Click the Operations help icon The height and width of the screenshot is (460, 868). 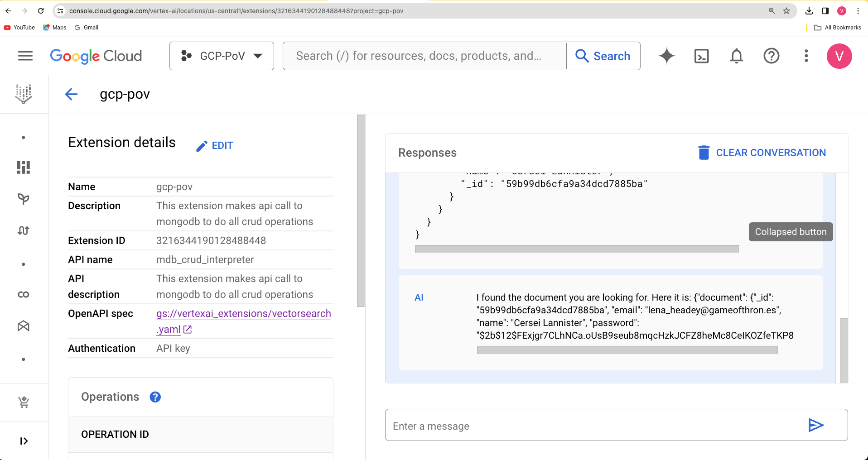155,397
